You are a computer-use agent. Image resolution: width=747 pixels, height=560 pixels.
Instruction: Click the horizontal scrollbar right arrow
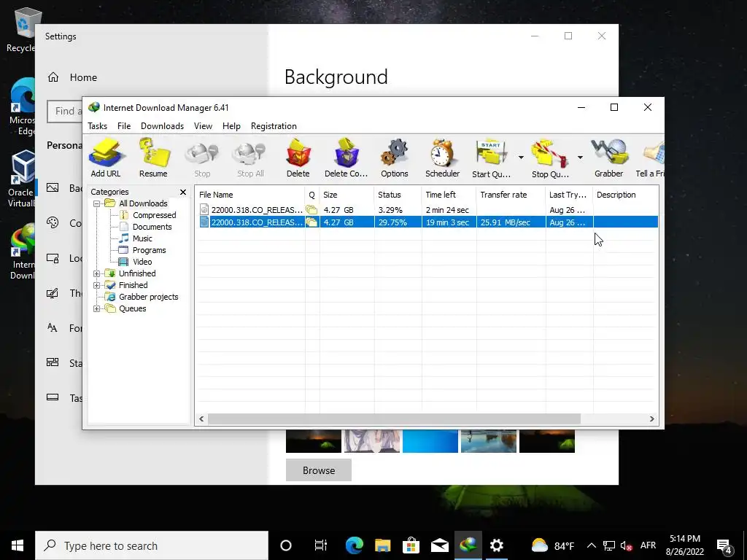click(651, 419)
